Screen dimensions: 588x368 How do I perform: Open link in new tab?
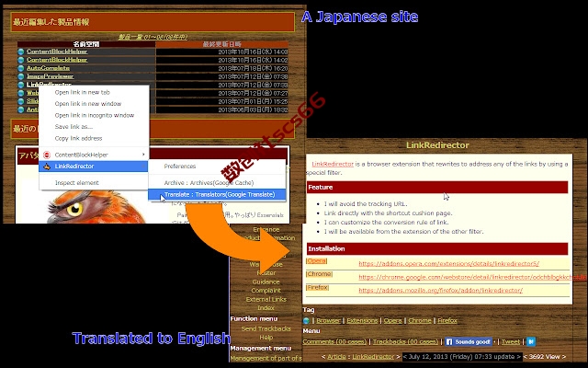pos(82,92)
